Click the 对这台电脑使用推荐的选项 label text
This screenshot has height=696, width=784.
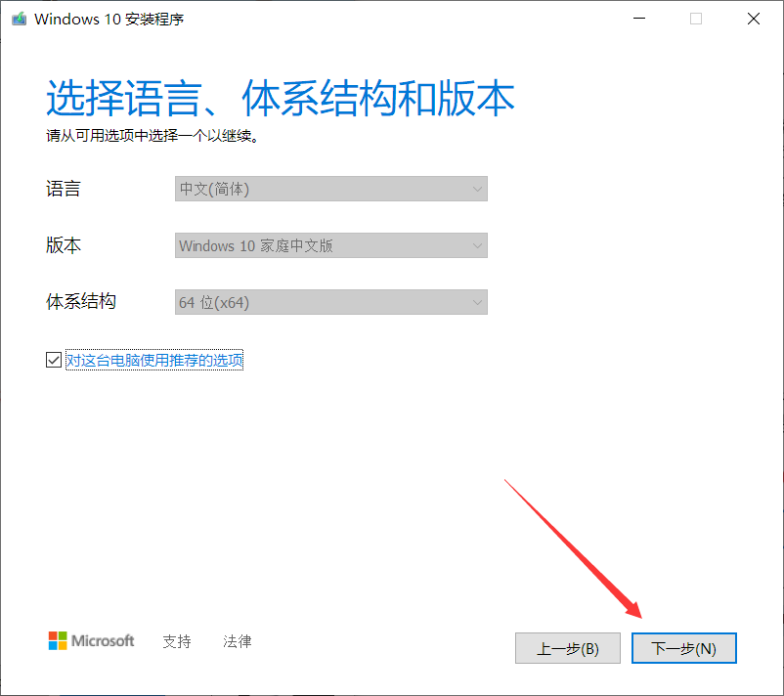[154, 360]
